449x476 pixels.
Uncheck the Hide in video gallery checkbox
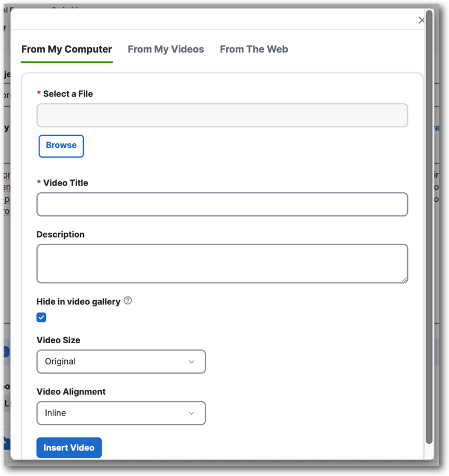point(41,317)
